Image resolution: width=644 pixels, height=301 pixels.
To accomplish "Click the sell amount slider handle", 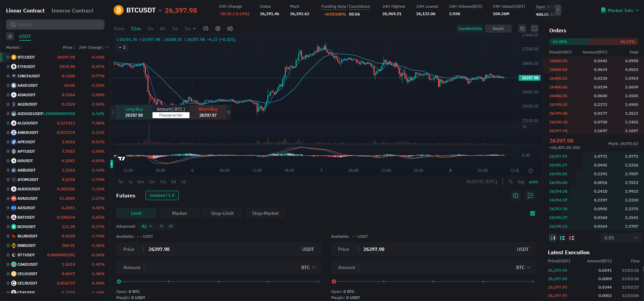I will click(334, 281).
